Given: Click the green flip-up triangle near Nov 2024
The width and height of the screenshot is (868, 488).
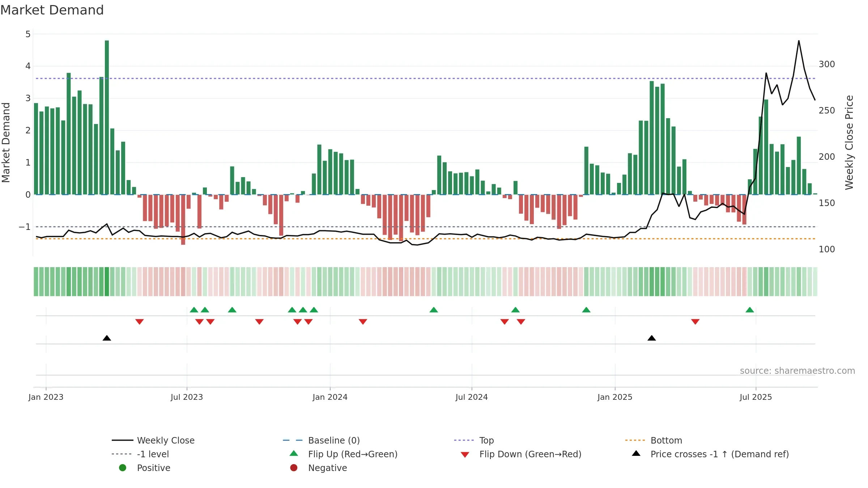Looking at the screenshot, I should click(586, 310).
